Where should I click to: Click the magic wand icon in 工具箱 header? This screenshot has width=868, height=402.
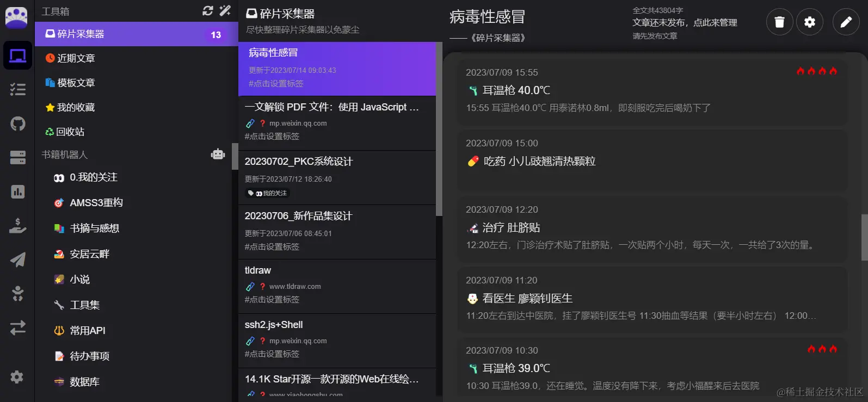pos(225,10)
